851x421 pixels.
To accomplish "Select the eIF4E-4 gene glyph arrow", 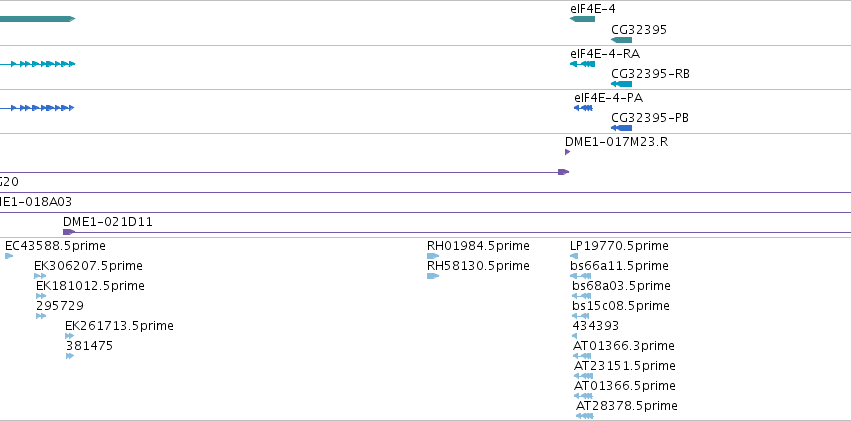I will tap(582, 19).
